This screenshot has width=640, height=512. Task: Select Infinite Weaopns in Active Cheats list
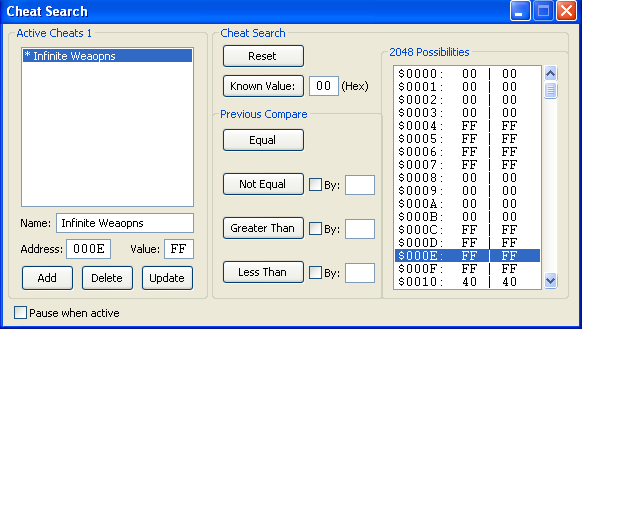(x=107, y=56)
